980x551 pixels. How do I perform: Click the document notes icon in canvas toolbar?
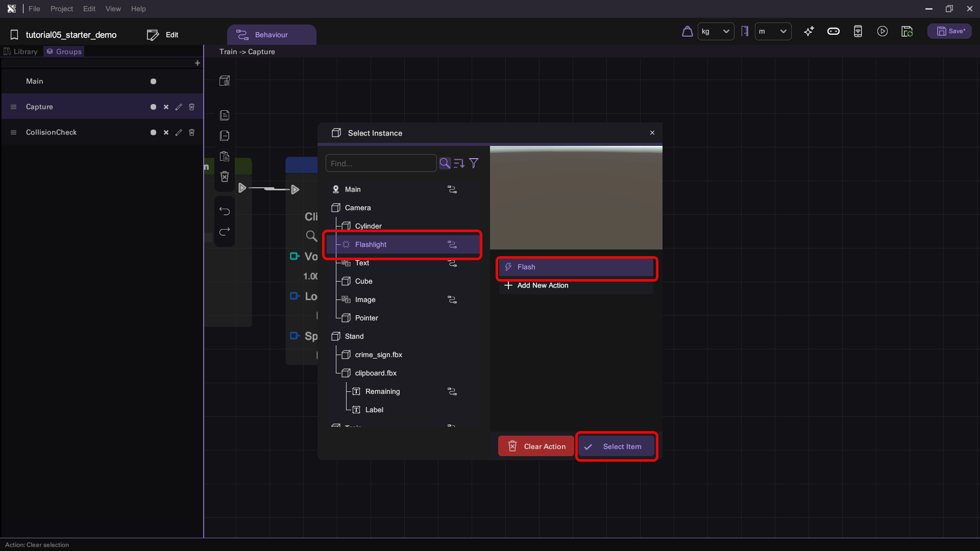[225, 115]
